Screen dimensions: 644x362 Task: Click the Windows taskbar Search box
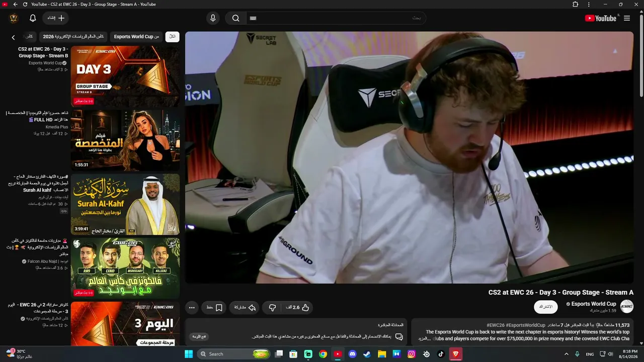click(234, 354)
